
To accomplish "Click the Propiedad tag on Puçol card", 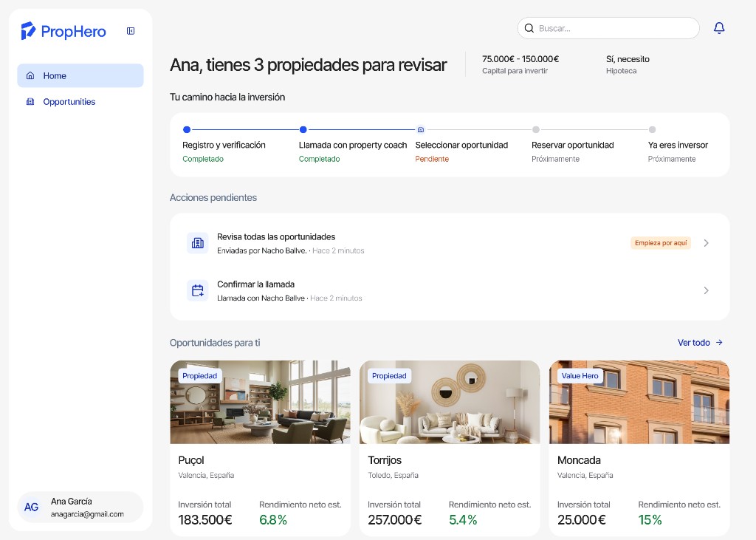I will 199,375.
